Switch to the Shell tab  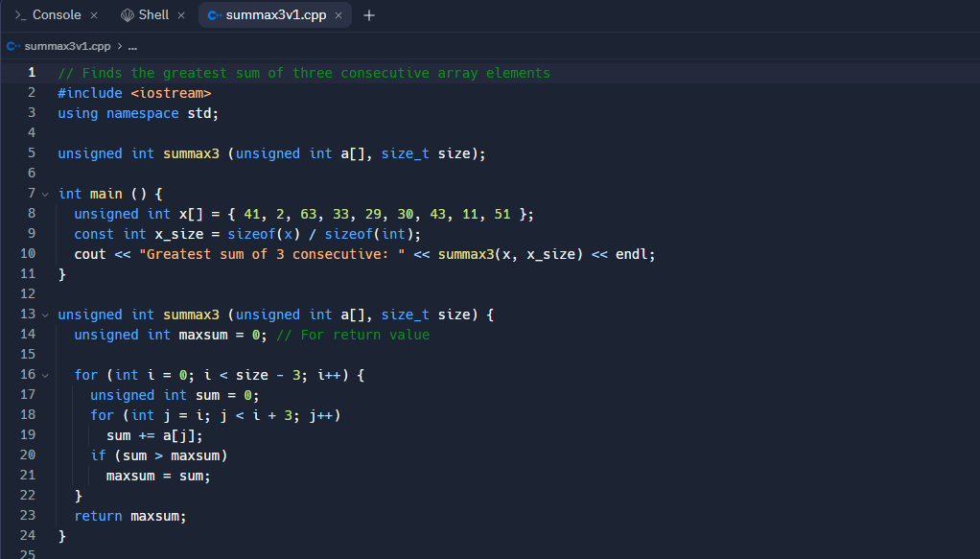(152, 14)
